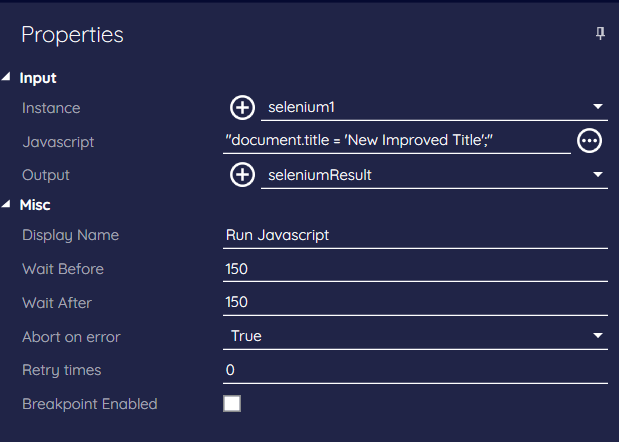619x442 pixels.
Task: Click the Javascript property label
Action: 58,142
